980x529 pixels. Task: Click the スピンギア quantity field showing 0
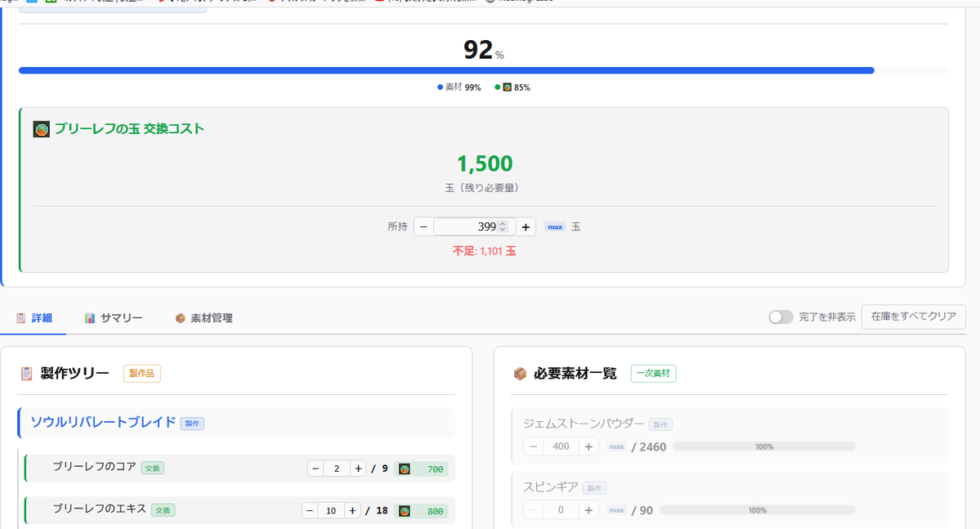562,510
